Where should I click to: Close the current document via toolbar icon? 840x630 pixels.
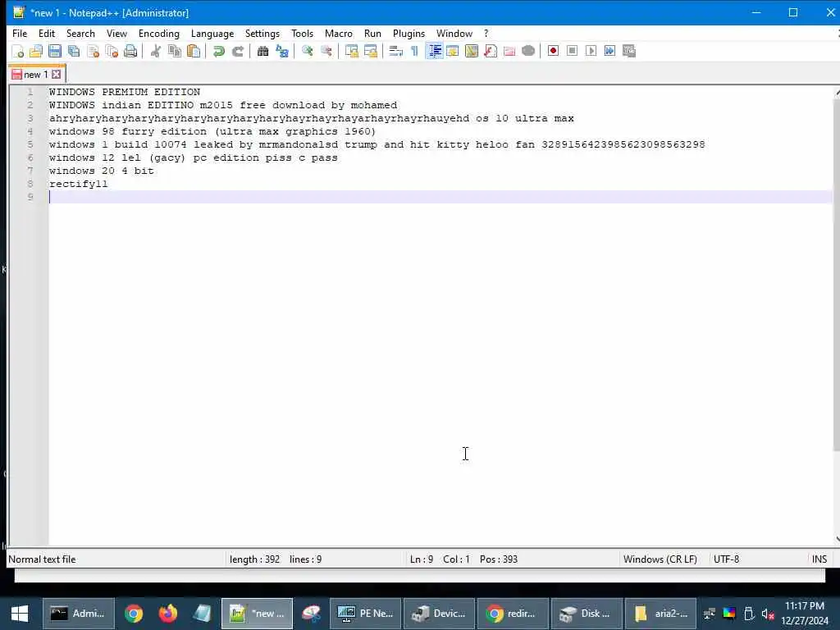[x=93, y=51]
